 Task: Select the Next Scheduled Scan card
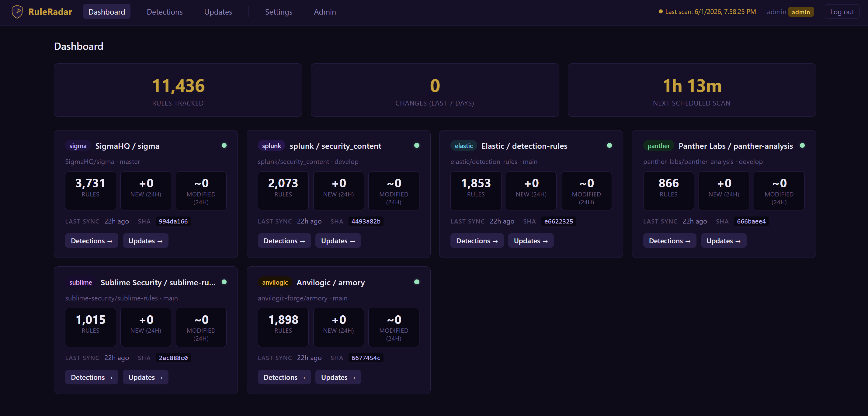692,90
